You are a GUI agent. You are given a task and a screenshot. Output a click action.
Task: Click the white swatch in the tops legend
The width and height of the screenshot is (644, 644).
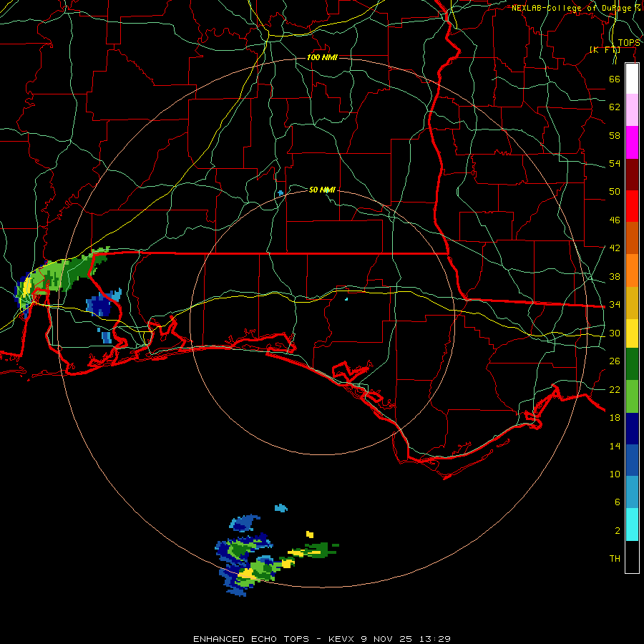632,79
